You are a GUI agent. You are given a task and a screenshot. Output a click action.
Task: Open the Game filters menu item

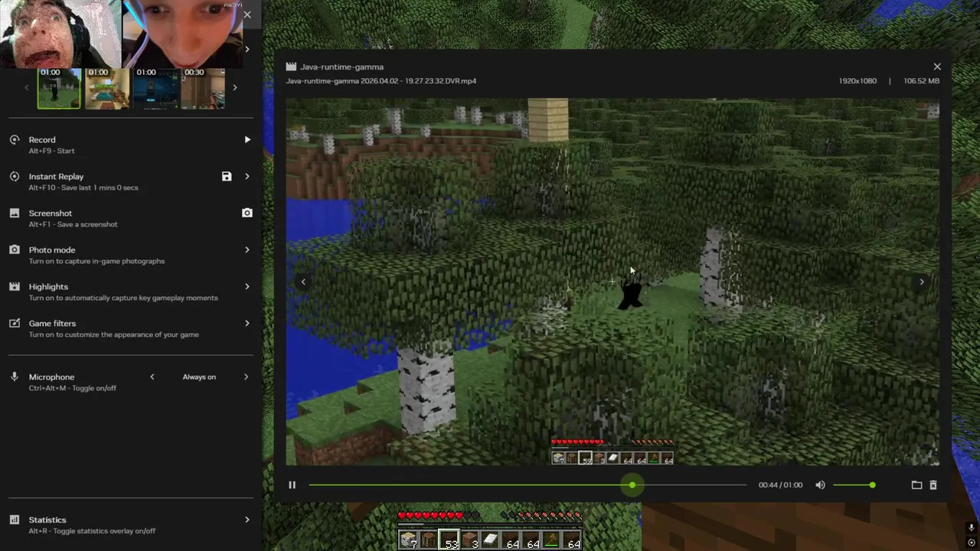pos(130,328)
